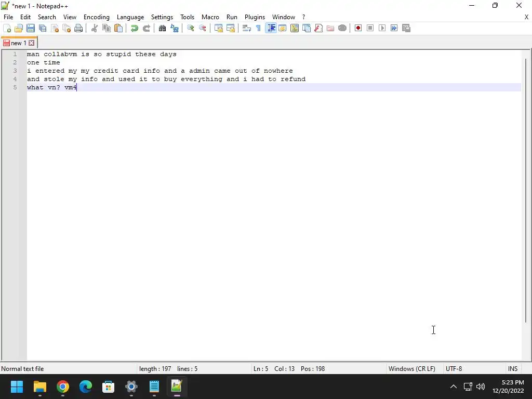532x399 pixels.
Task: Open the Edit menu
Action: 25,17
